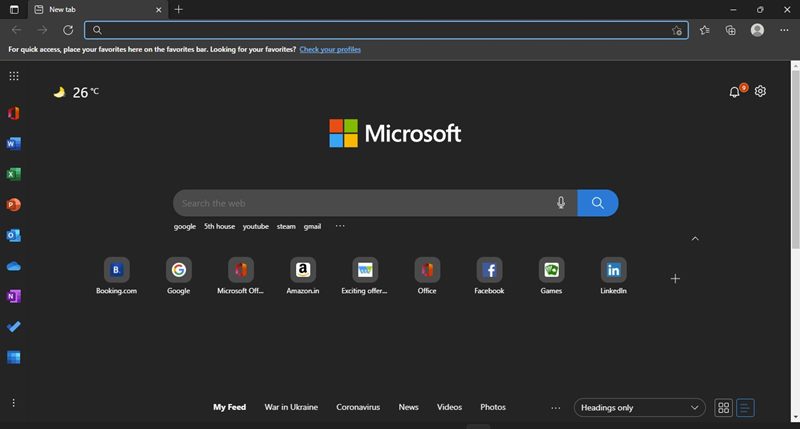
Task: Open Exciting offer... quick link tile
Action: click(364, 276)
